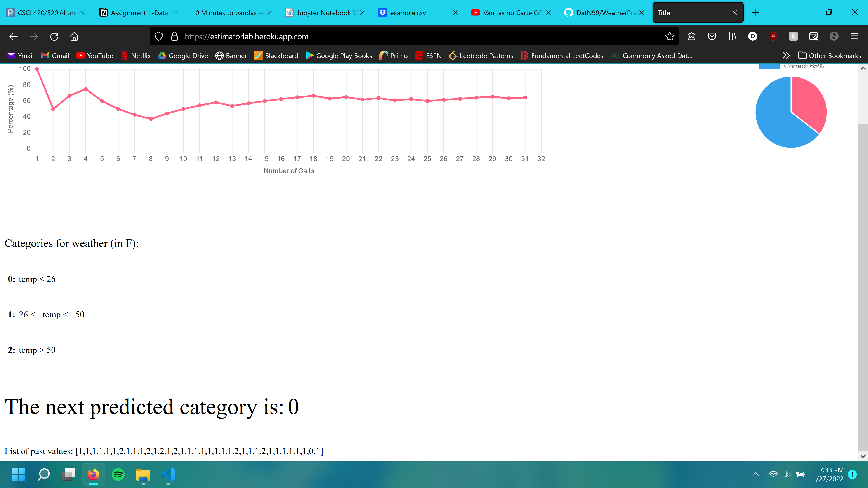Open the Other Bookmarks folder

tap(830, 56)
